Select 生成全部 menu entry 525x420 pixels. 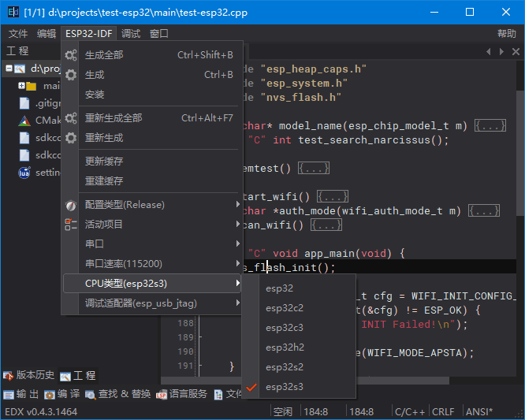(x=151, y=55)
